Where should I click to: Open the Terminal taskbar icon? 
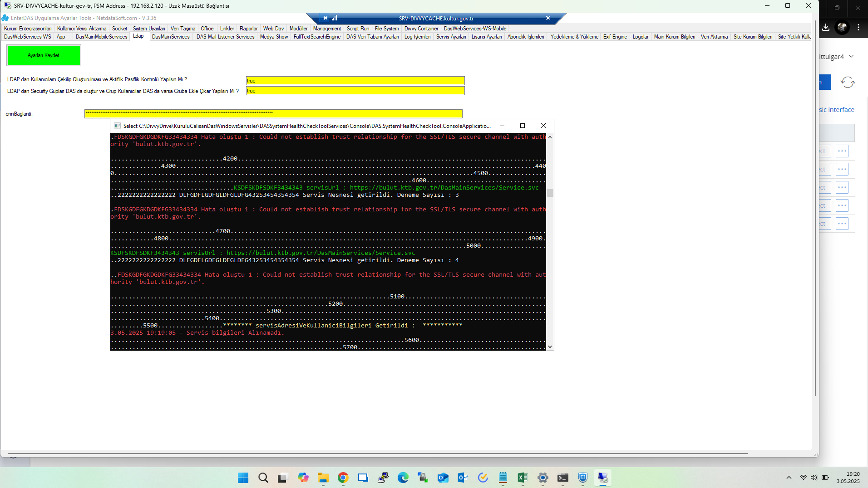click(x=562, y=478)
